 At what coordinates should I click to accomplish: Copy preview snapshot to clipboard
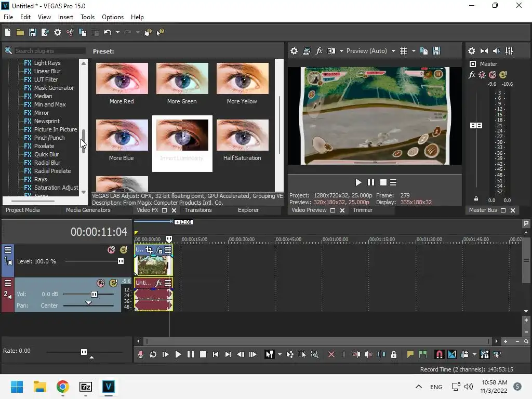point(424,51)
